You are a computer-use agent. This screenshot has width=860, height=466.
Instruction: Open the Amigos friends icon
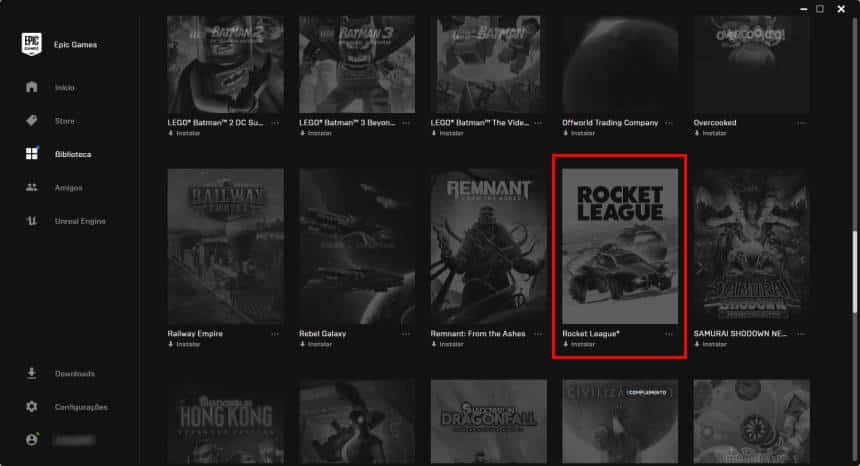[x=32, y=187]
